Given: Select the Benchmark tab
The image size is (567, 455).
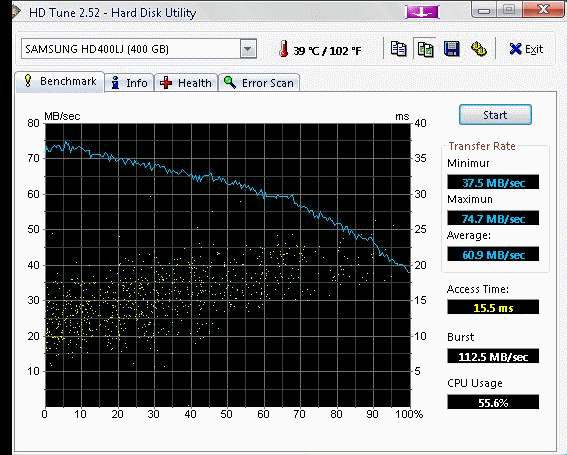Looking at the screenshot, I should click(x=60, y=81).
